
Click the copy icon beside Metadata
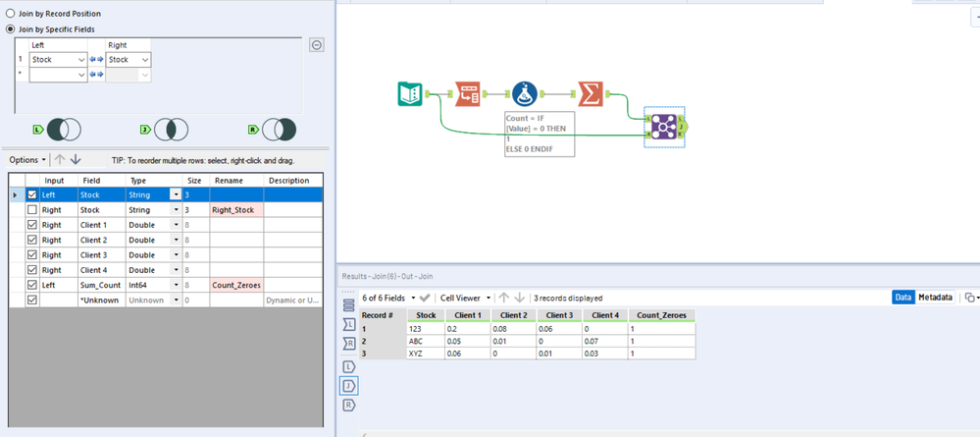pyautogui.click(x=969, y=298)
